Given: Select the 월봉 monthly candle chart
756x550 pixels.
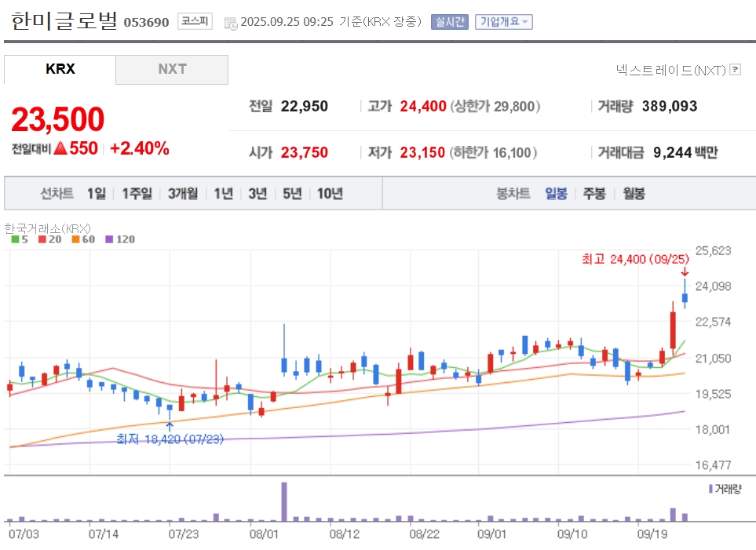Looking at the screenshot, I should (634, 193).
